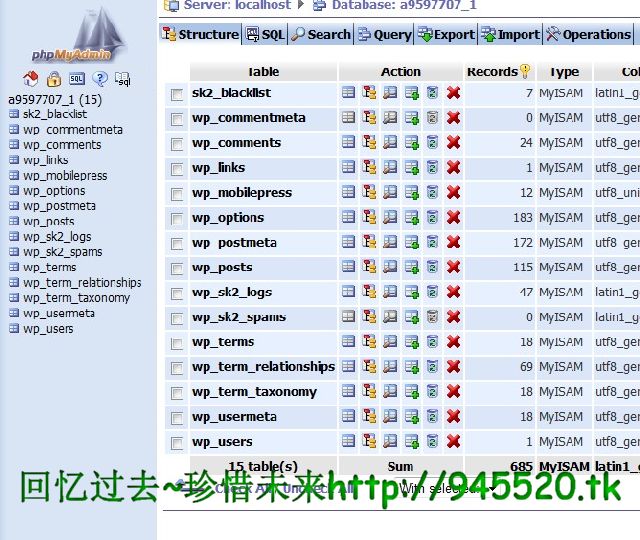The image size is (640, 540).
Task: Click Insert icon for wp_options row
Action: tap(411, 218)
